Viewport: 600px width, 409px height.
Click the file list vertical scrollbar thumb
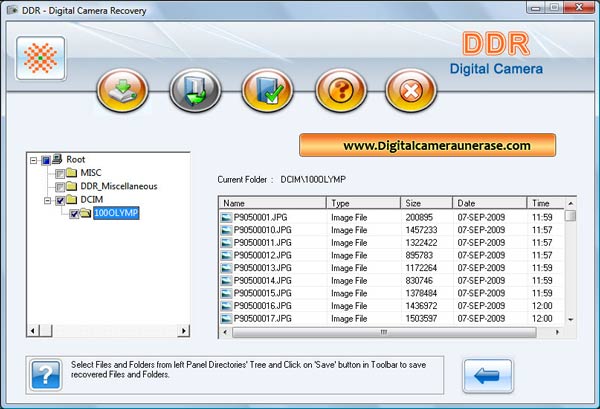pyautogui.click(x=571, y=216)
